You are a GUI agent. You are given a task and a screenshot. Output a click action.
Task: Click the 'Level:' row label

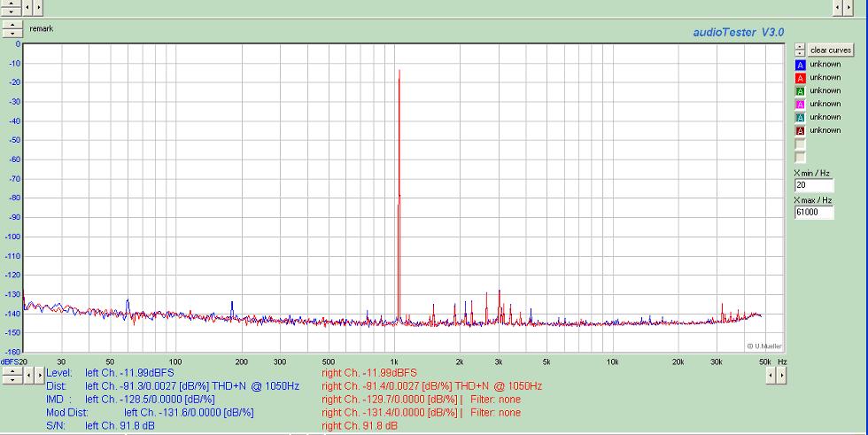(58, 373)
